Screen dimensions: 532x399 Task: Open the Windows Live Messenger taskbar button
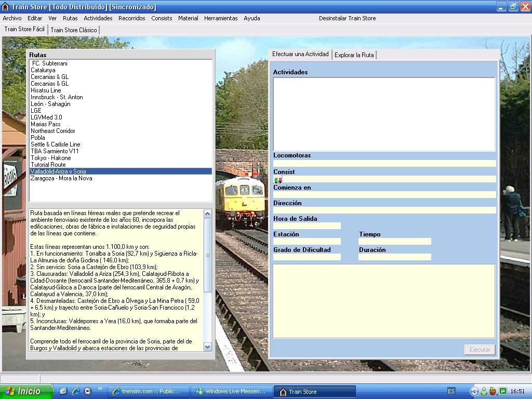(231, 392)
